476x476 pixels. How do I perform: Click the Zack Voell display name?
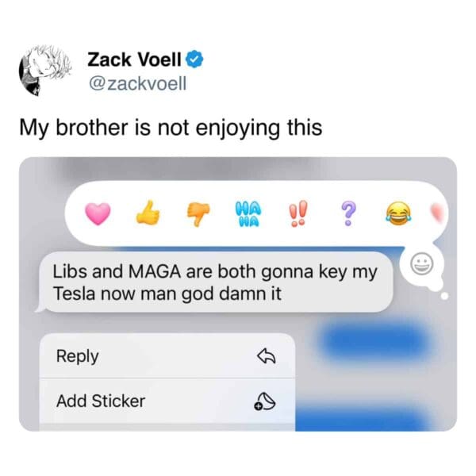(x=134, y=59)
